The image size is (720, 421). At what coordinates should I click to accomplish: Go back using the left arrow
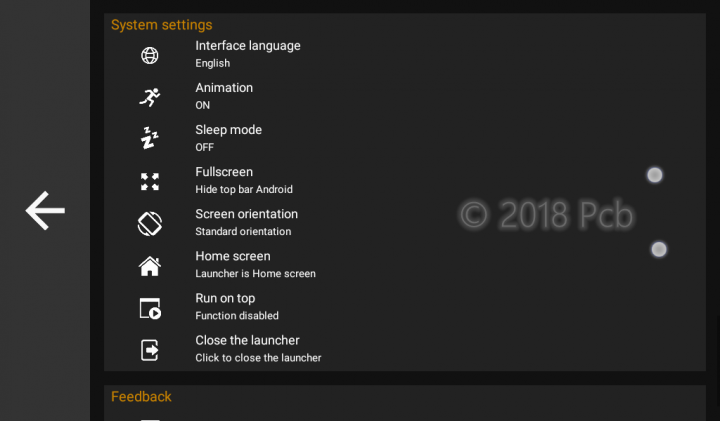point(45,211)
